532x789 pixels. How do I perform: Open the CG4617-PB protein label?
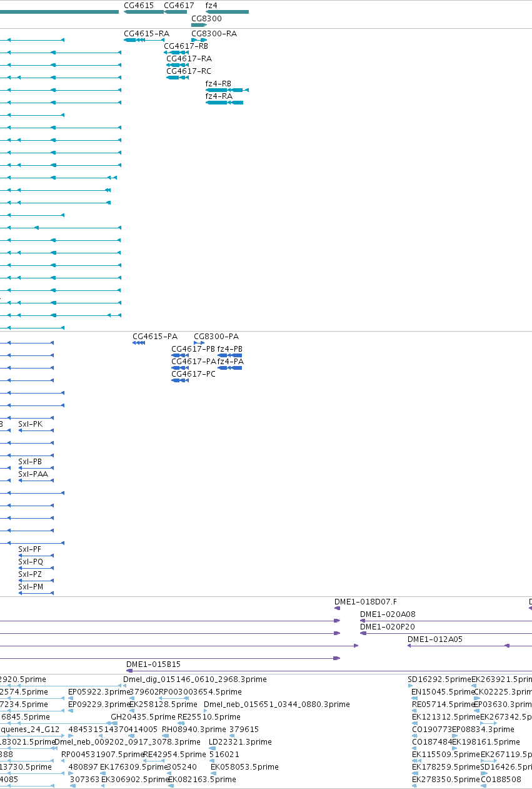[193, 349]
